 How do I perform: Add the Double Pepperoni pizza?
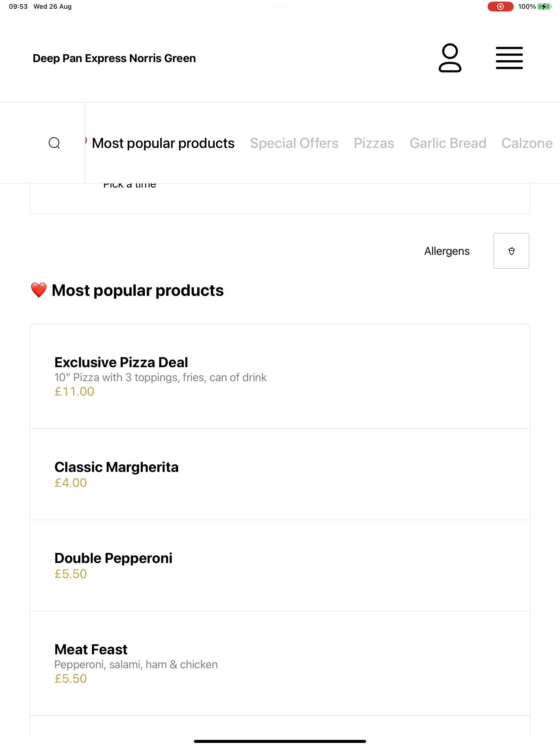(x=280, y=565)
